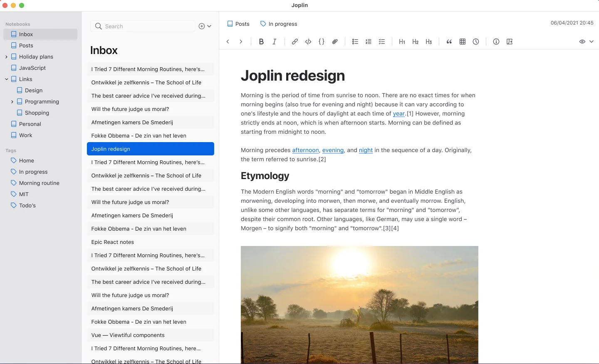Insert a bulleted list
This screenshot has width=599, height=364.
point(355,42)
